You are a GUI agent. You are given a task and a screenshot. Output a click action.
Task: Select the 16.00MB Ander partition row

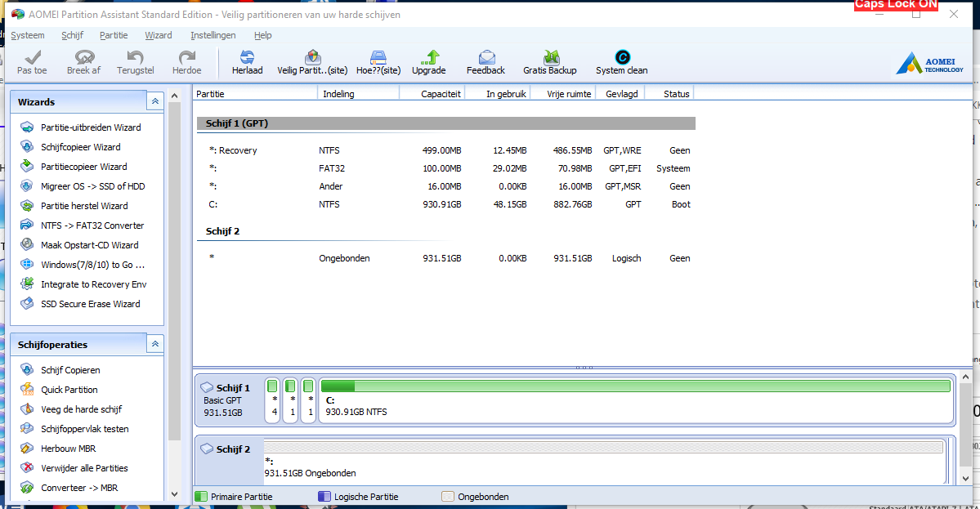point(446,187)
